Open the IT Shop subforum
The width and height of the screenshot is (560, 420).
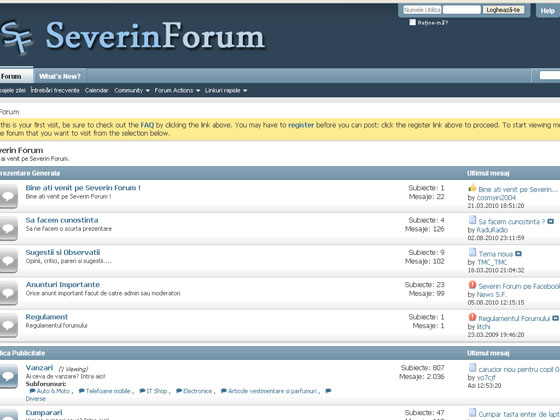pos(157,391)
